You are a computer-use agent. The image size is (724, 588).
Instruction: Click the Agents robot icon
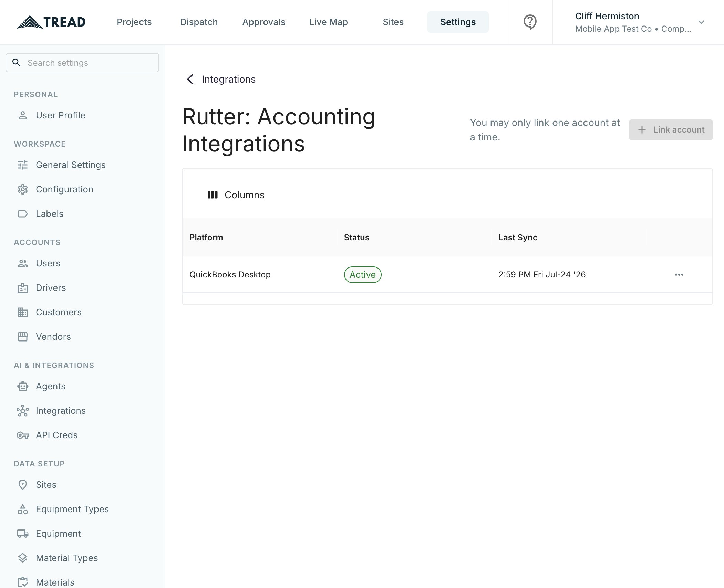click(23, 386)
